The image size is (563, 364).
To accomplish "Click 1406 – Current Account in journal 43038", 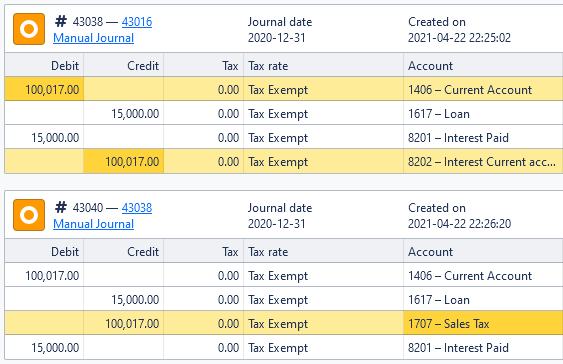I will [470, 90].
